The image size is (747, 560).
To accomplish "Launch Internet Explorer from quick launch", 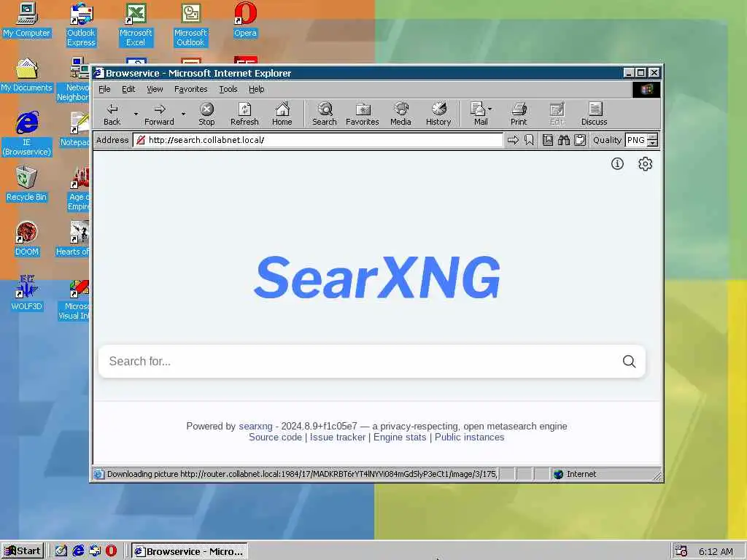I will click(78, 551).
